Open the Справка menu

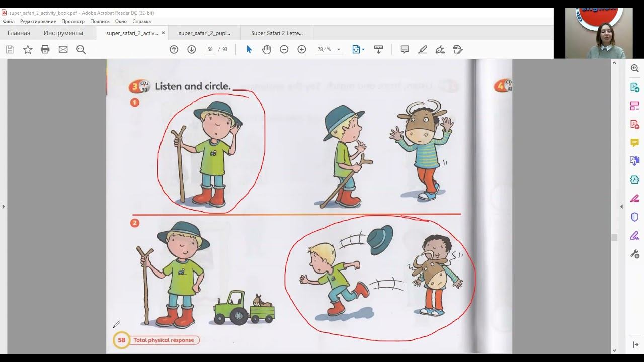coord(142,21)
